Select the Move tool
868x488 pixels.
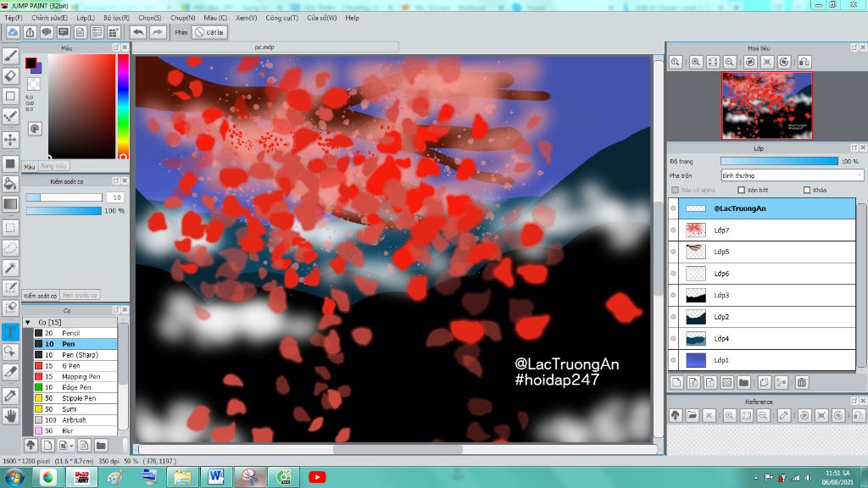(x=10, y=140)
